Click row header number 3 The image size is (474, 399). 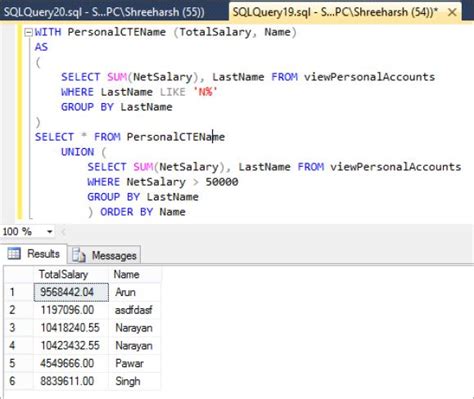coord(19,328)
